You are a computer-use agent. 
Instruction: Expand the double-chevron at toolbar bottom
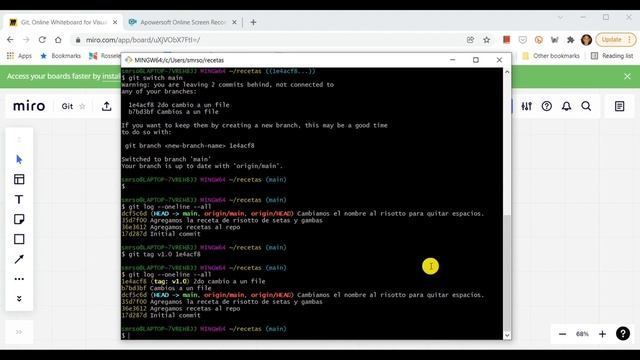click(19, 299)
